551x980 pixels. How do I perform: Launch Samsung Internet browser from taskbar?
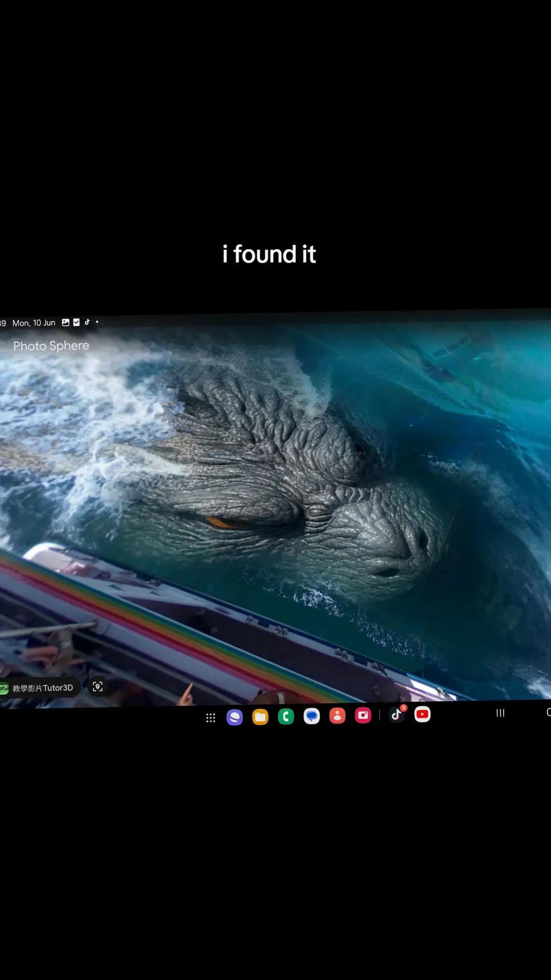point(235,717)
